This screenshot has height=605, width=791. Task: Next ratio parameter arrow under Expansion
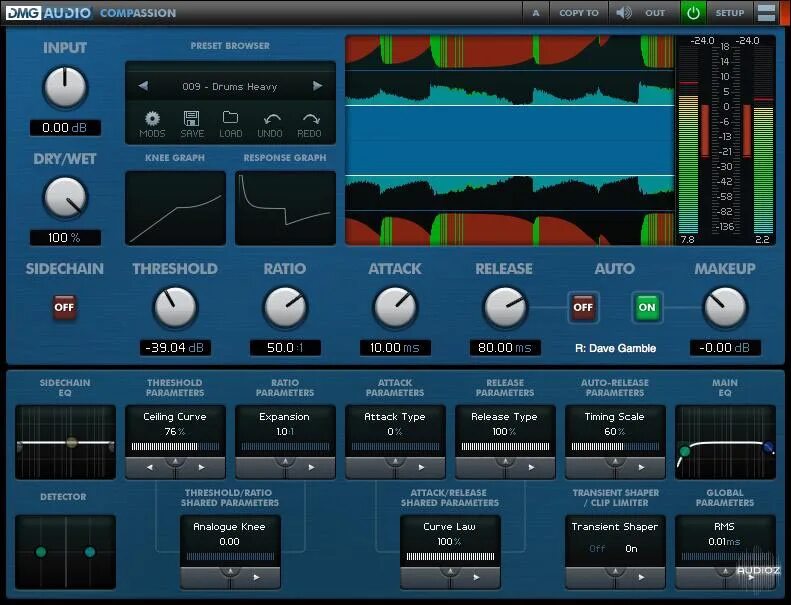click(311, 468)
